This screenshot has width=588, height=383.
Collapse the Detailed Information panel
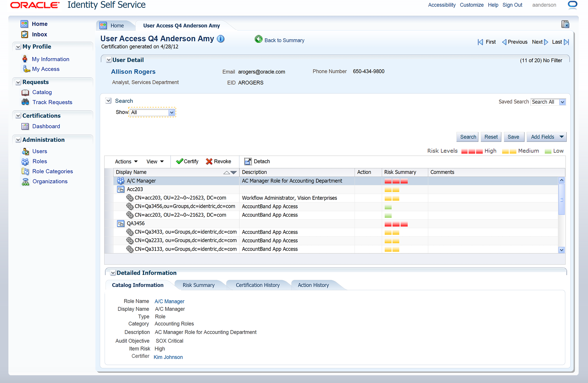[x=113, y=273]
